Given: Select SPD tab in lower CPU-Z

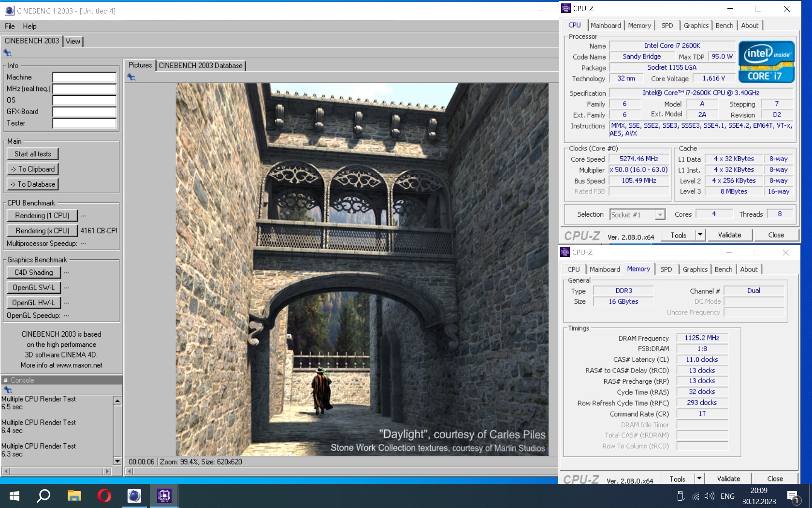Looking at the screenshot, I should (x=666, y=269).
